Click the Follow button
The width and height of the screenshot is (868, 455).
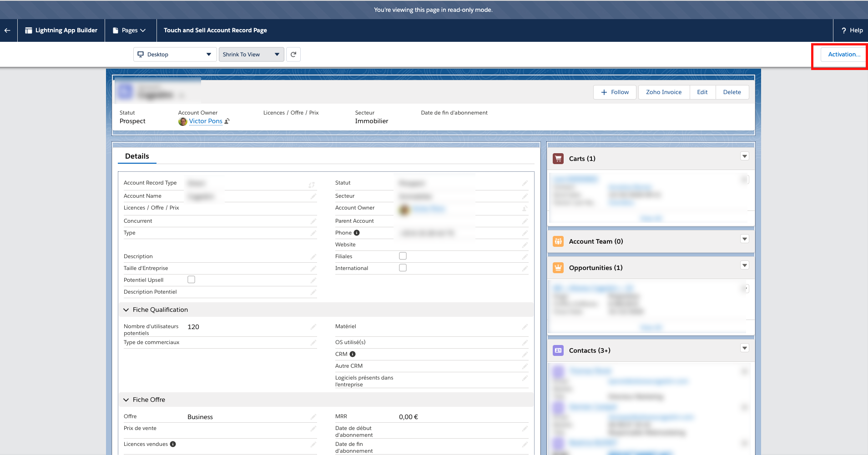tap(615, 92)
